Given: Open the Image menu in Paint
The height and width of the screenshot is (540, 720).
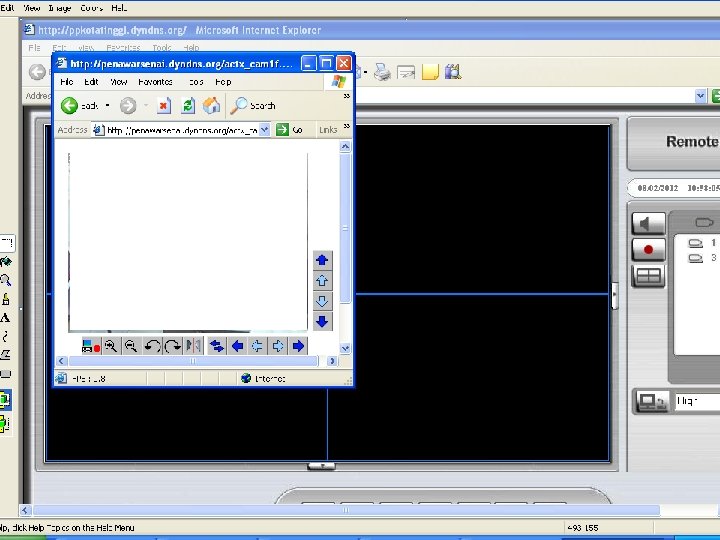Looking at the screenshot, I should coord(60,8).
